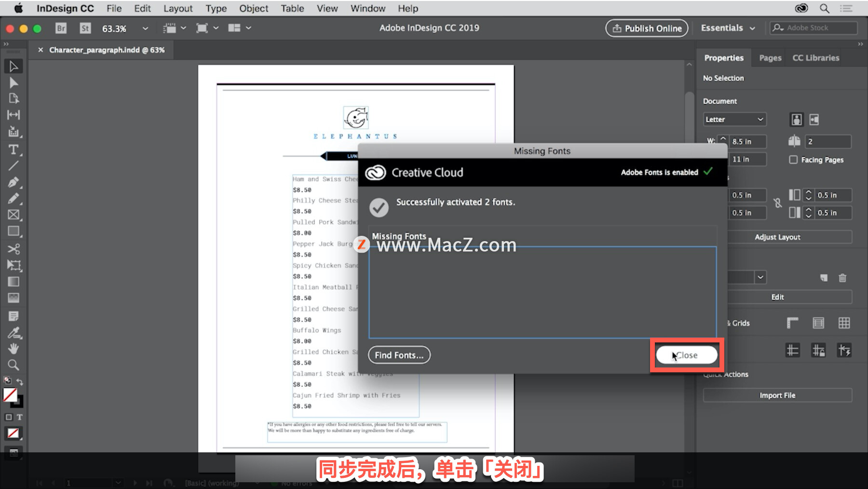This screenshot has height=489, width=868.
Task: Open the master page dropdown arrow
Action: (x=760, y=277)
